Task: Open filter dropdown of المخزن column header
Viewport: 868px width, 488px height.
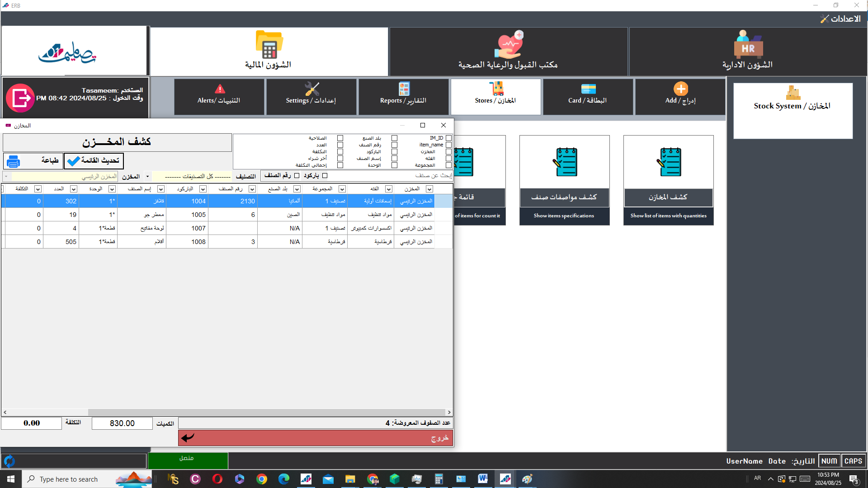Action: click(x=429, y=189)
